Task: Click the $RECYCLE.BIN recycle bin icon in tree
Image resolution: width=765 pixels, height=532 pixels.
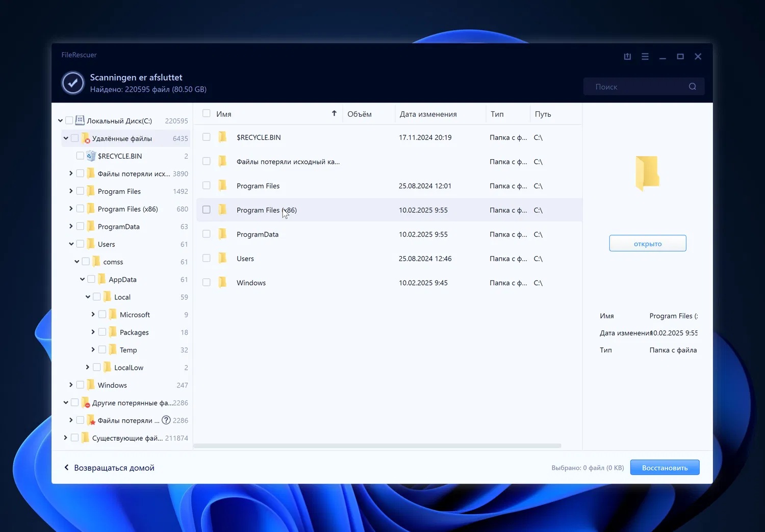Action: click(91, 156)
